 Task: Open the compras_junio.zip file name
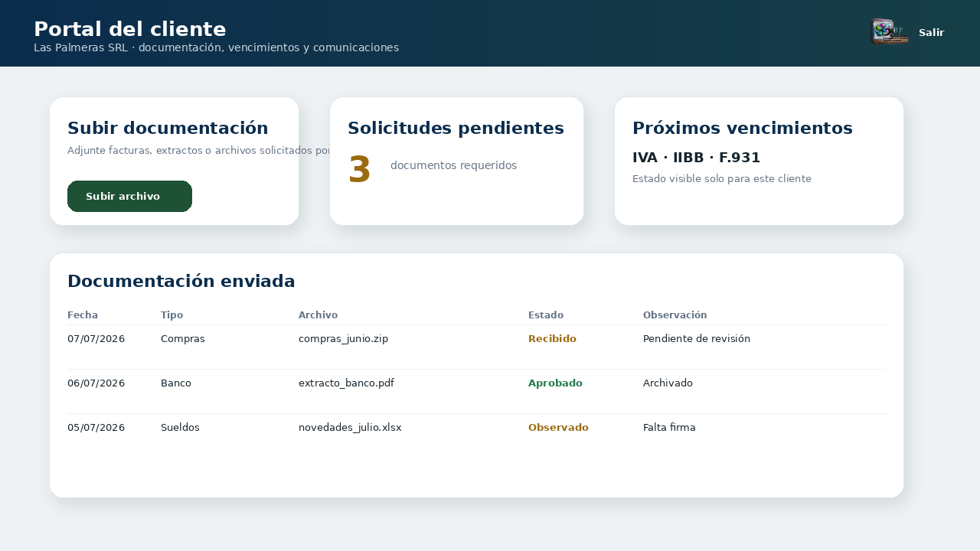point(343,339)
